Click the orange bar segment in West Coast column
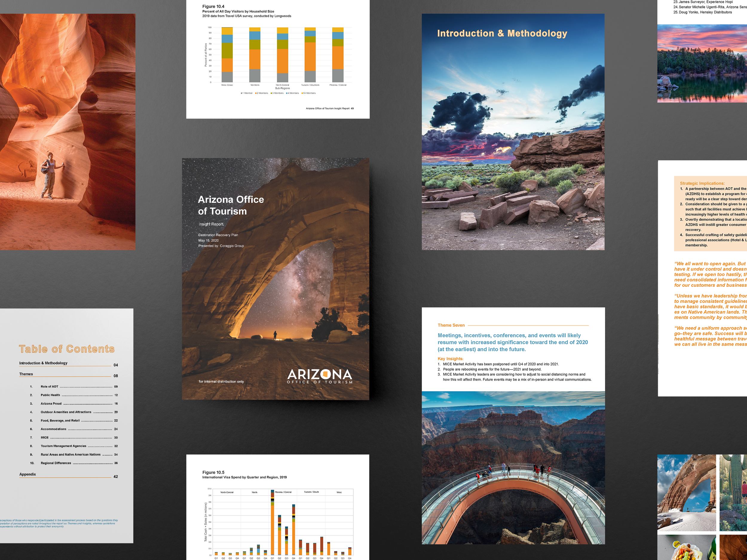 tap(227, 65)
